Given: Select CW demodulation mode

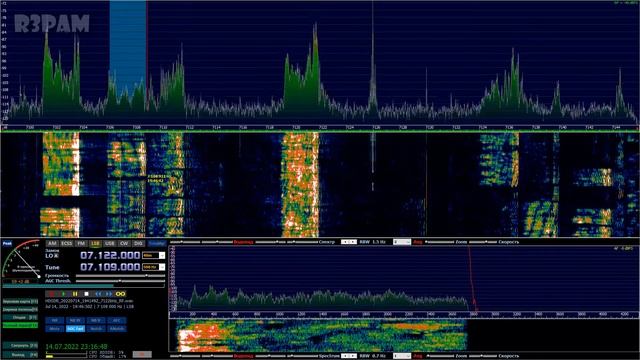Looking at the screenshot, I should click(124, 244).
